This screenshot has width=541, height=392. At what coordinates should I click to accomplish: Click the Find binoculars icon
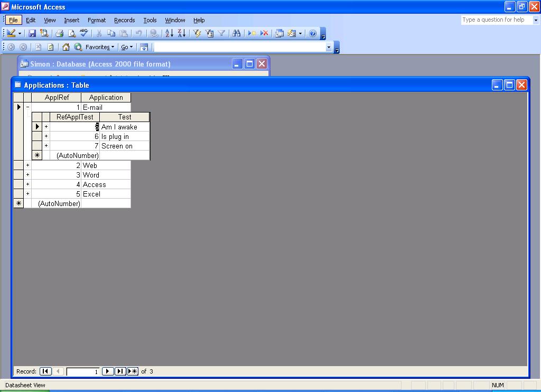[x=236, y=33]
